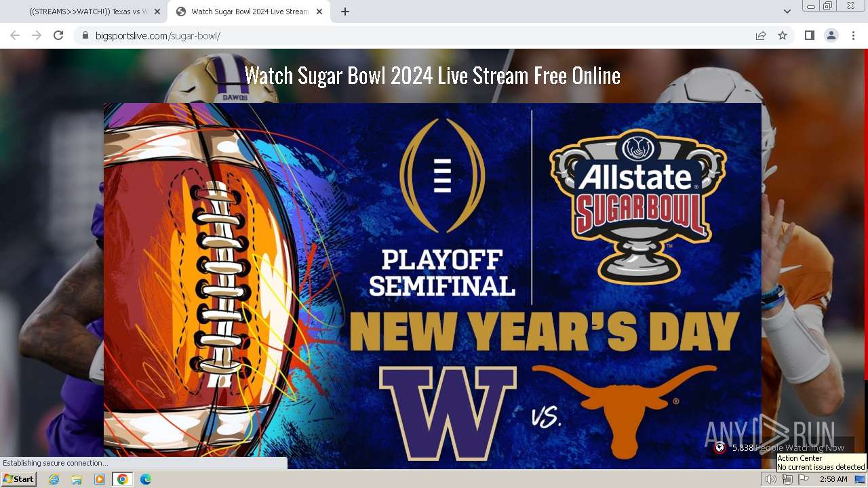
Task: Launch Microsoft Edge from the taskbar
Action: pos(145,479)
